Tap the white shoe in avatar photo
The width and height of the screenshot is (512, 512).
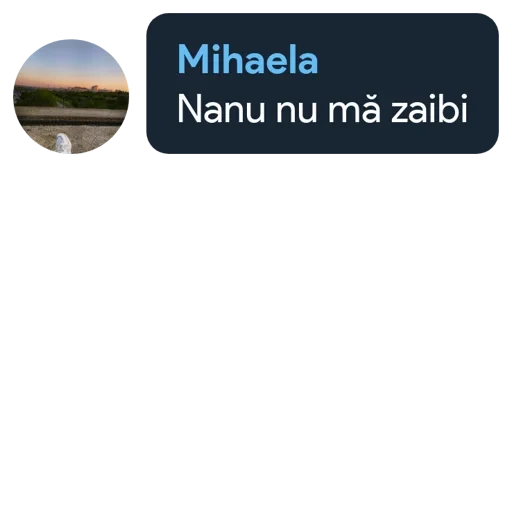[63, 143]
